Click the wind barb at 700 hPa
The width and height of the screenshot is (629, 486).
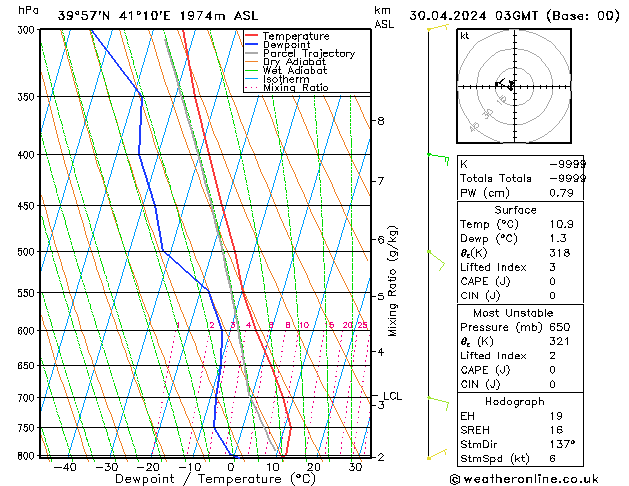[438, 403]
